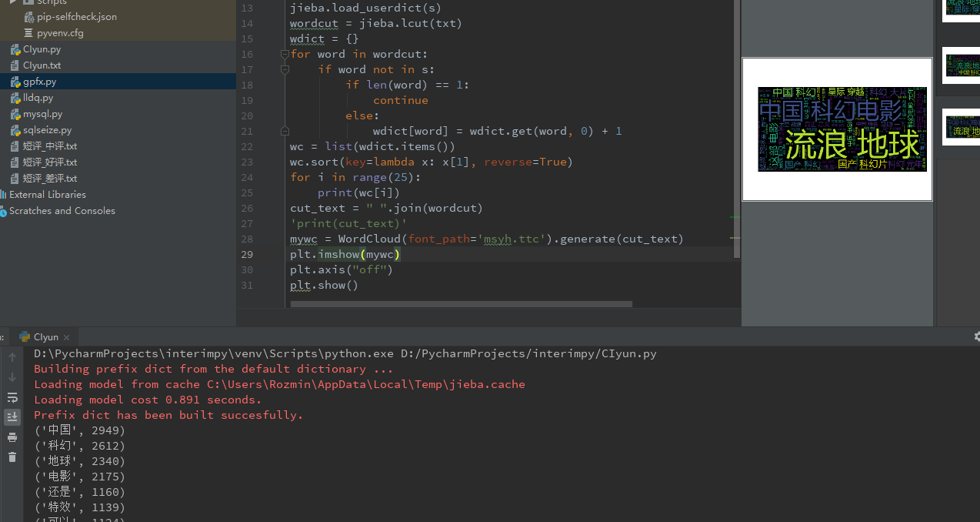Click 'plt.show()' code line
The image size is (980, 522).
coord(324,285)
